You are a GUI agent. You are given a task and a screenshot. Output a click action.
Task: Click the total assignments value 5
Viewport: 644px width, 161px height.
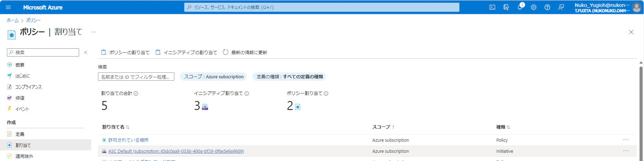(x=105, y=105)
